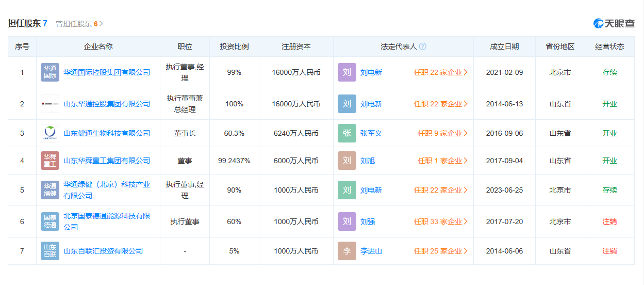Expand 任职 33 家企业 for 刘强

[440, 221]
